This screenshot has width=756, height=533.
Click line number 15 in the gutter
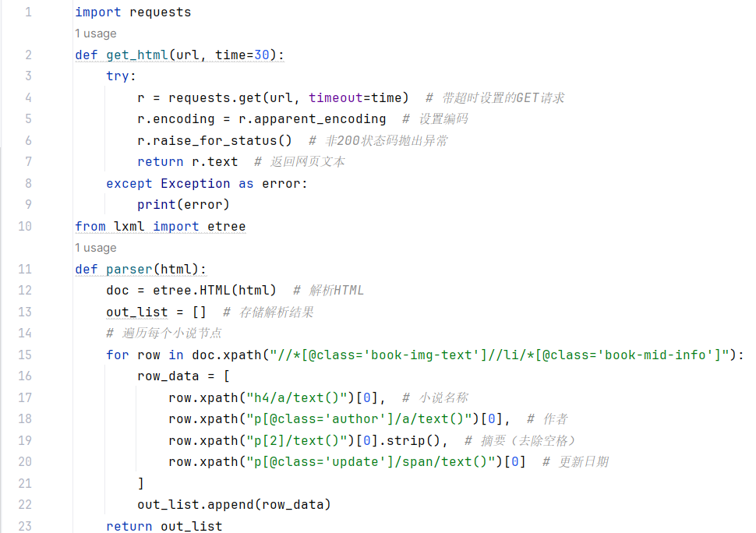coord(25,355)
